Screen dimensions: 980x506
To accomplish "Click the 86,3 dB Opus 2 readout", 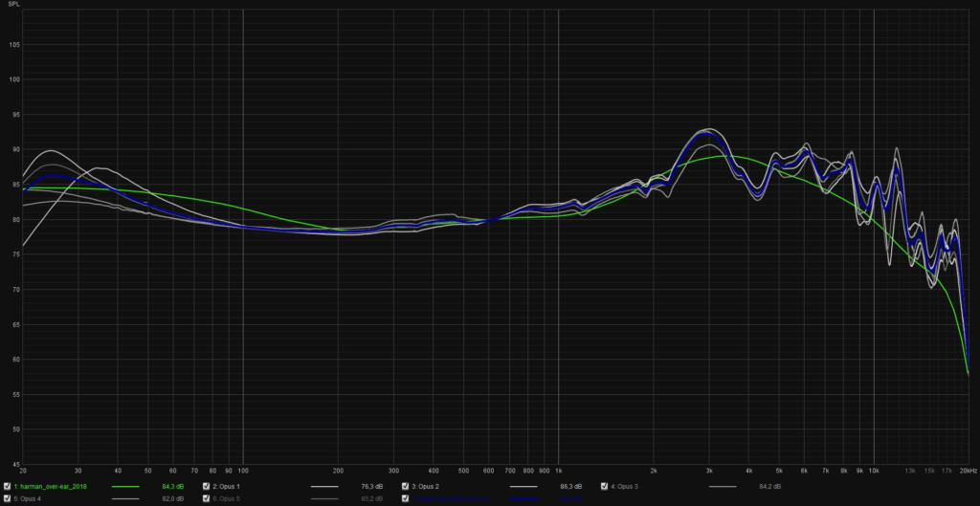I will (571, 486).
